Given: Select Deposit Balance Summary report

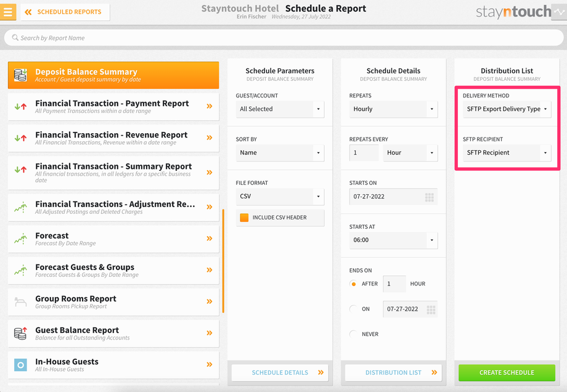Looking at the screenshot, I should coord(113,75).
